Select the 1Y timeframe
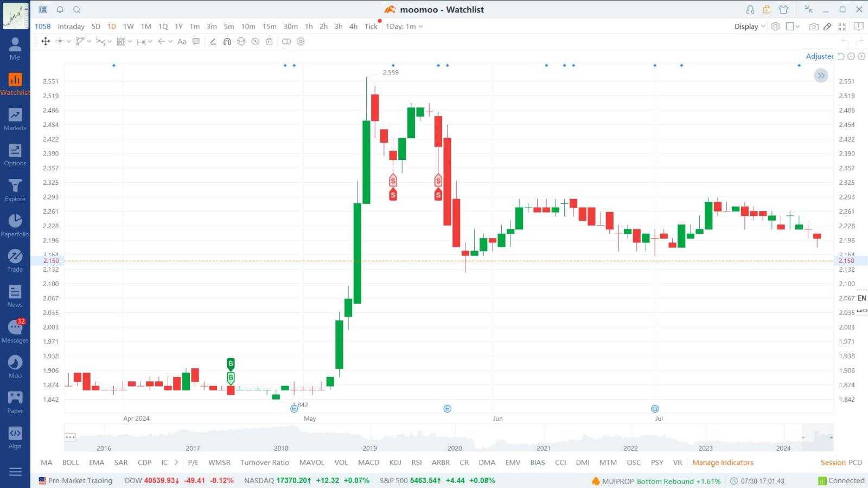 point(178,26)
